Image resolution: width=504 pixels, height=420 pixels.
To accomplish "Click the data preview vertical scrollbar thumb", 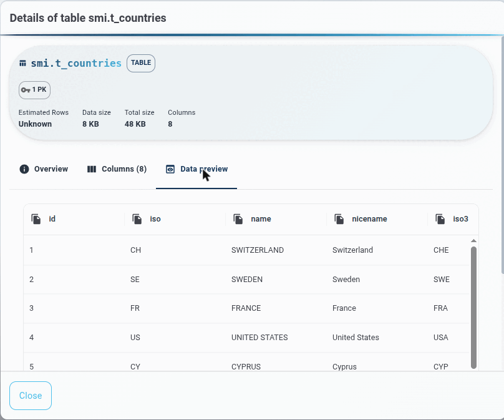I will coord(473,308).
